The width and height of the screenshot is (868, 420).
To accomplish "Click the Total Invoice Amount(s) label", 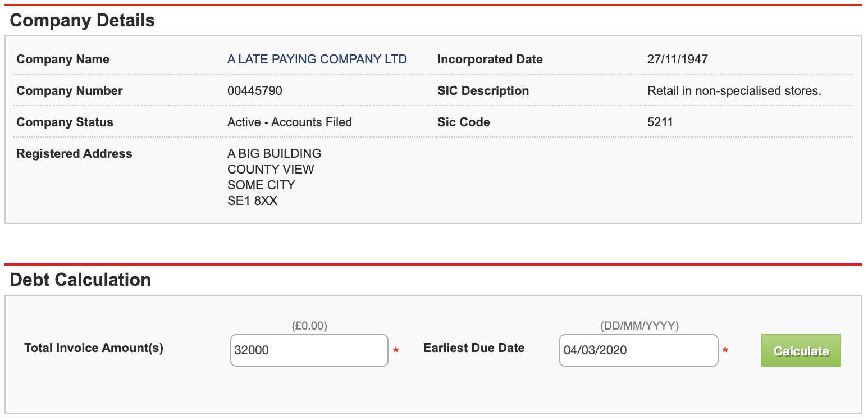I will coord(94,348).
